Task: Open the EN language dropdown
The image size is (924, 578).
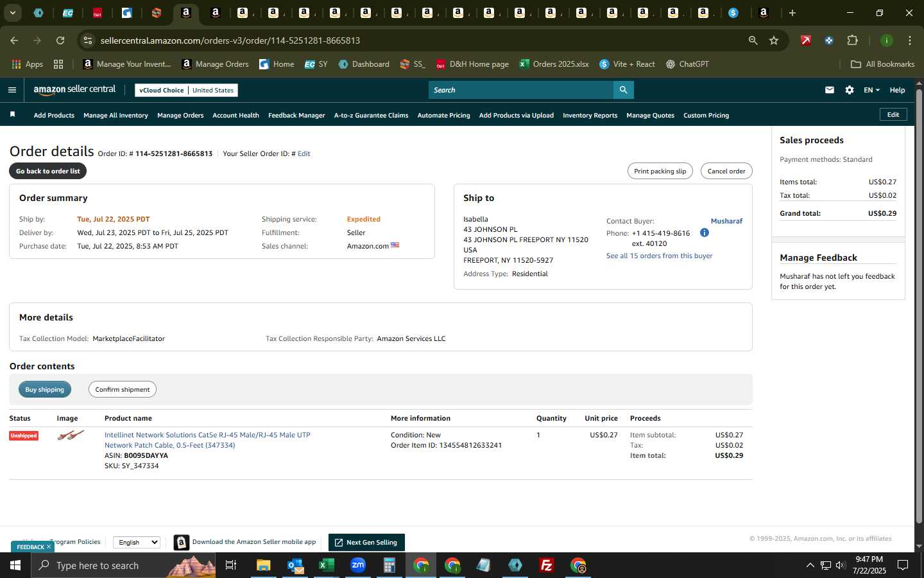Action: [871, 90]
